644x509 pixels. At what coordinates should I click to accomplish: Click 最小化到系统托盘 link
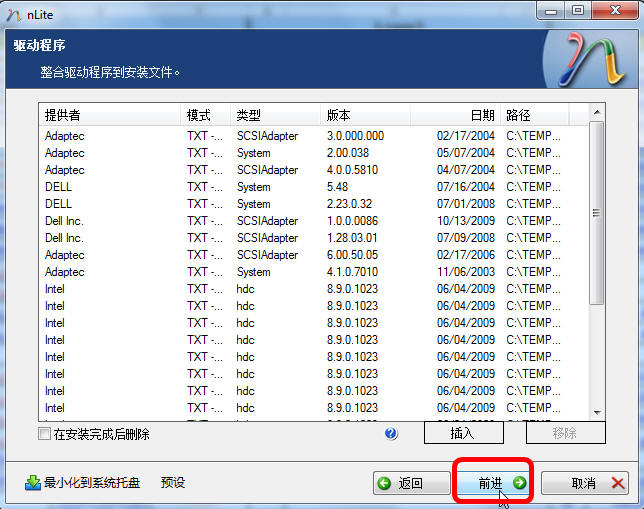click(92, 482)
